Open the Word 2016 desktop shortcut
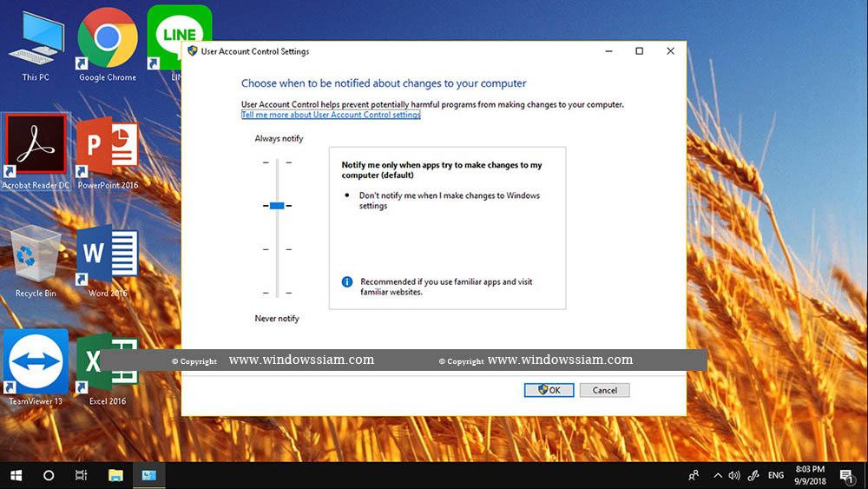The height and width of the screenshot is (489, 868). (108, 256)
